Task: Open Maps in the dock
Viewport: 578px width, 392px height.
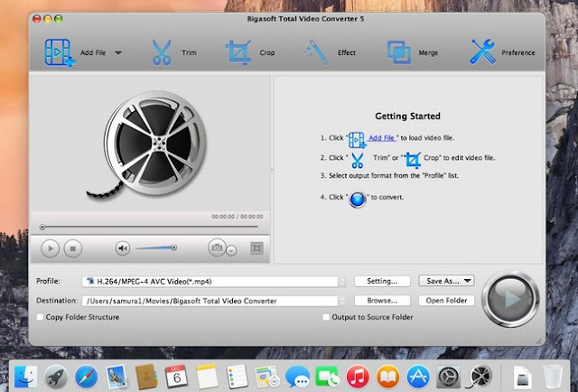Action: coord(267,377)
